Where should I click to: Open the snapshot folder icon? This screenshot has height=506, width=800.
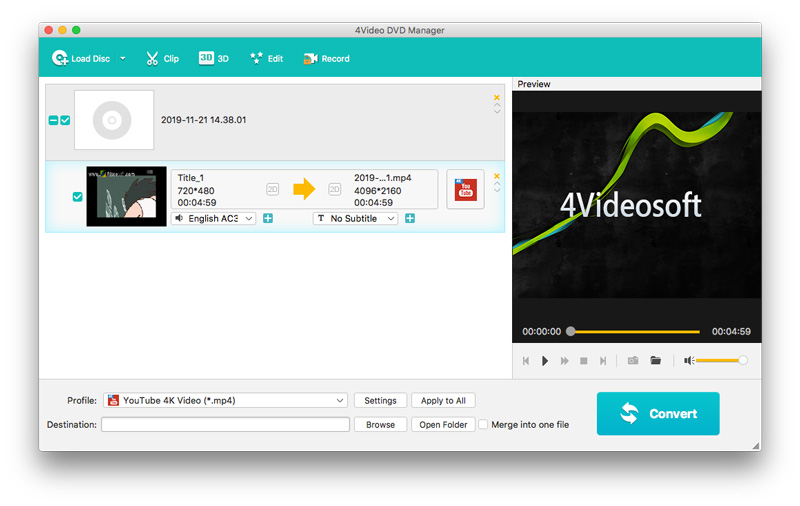(656, 360)
